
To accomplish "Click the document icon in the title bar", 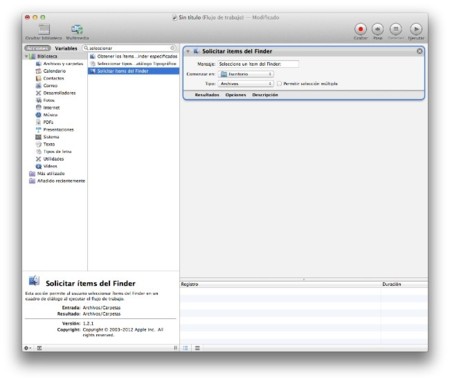I will [x=175, y=18].
